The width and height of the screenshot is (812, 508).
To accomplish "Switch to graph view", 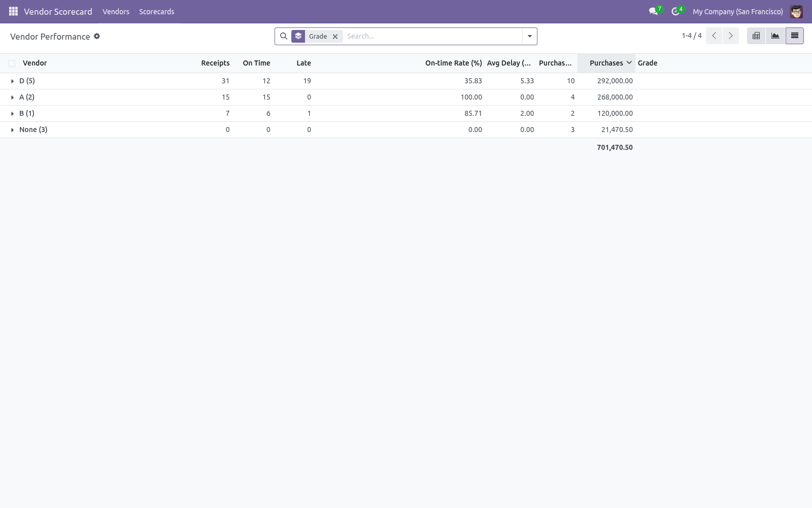I will click(775, 36).
